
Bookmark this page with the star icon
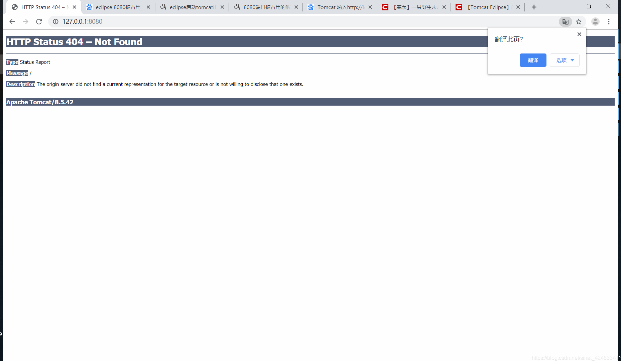[579, 21]
